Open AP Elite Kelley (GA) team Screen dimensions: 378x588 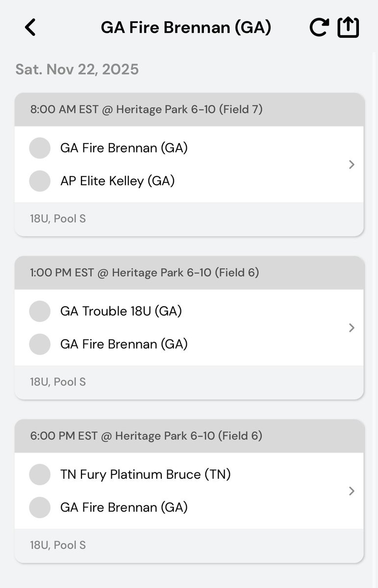[x=118, y=181]
